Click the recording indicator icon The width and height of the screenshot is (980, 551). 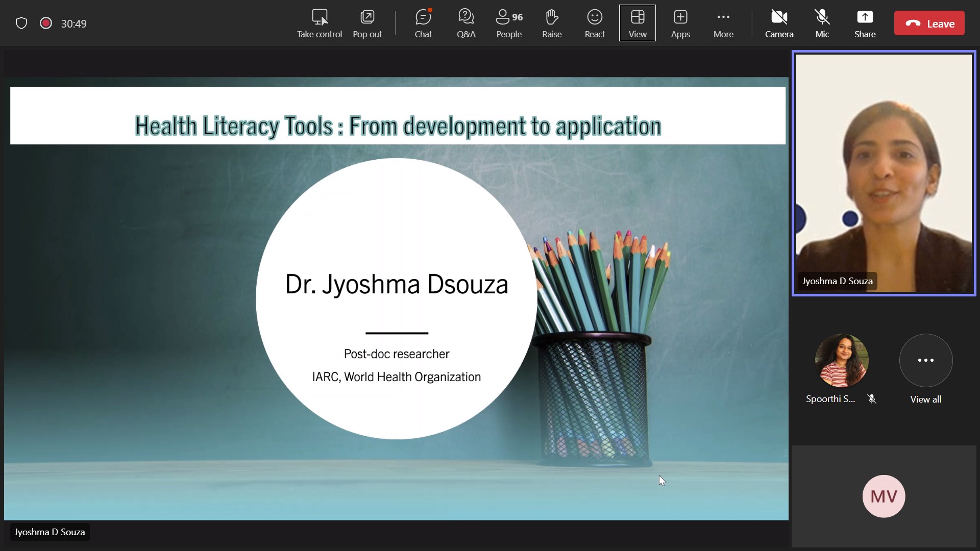pos(46,23)
